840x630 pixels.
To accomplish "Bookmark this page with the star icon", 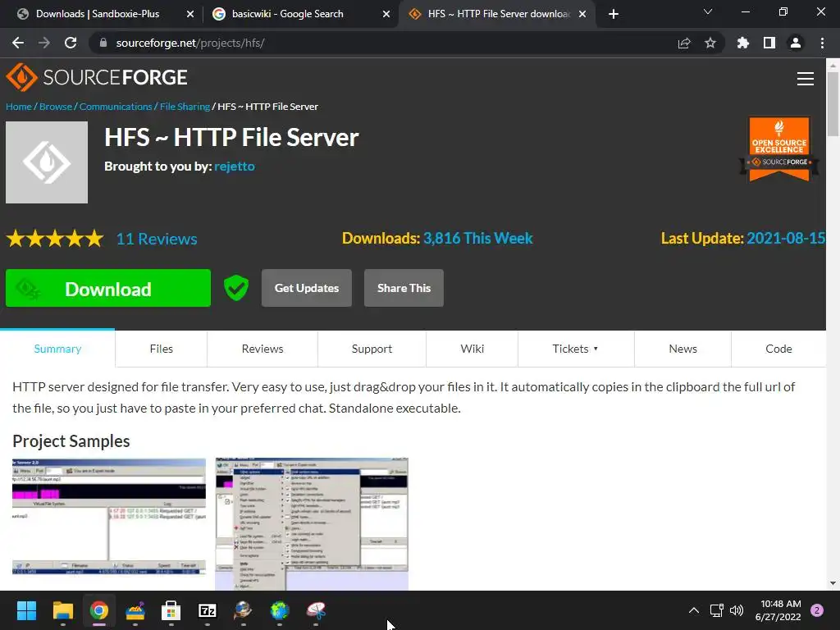I will coord(710,43).
